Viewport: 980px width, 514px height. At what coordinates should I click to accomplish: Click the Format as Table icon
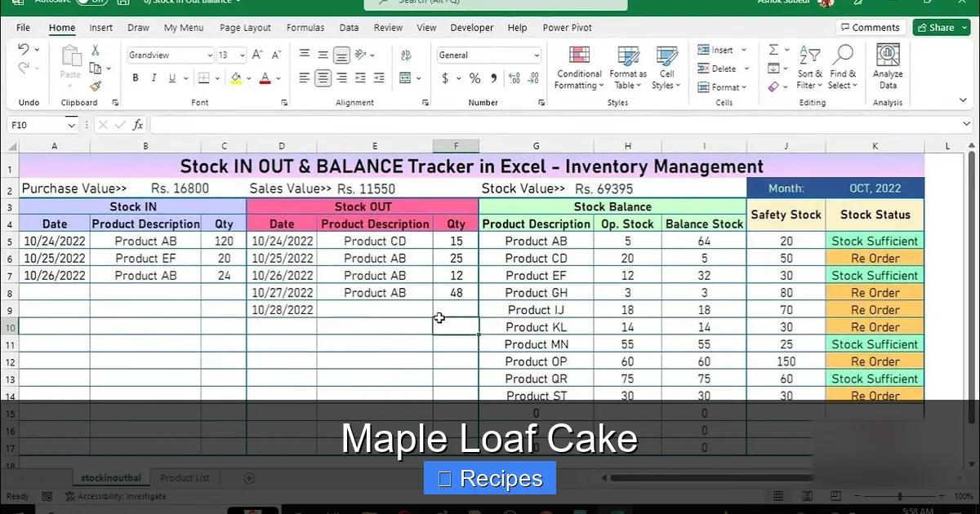(x=628, y=68)
